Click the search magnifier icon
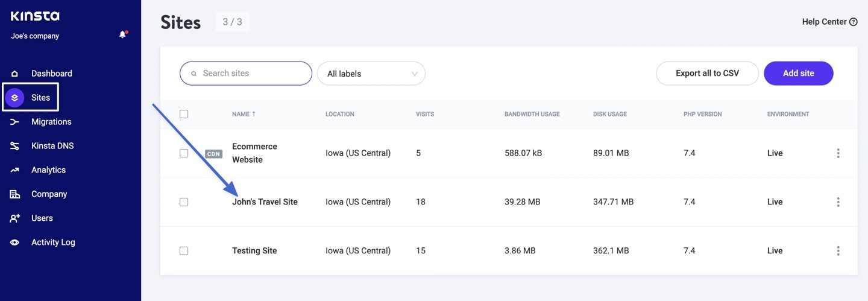Viewport: 868px width, 301px height. point(194,74)
